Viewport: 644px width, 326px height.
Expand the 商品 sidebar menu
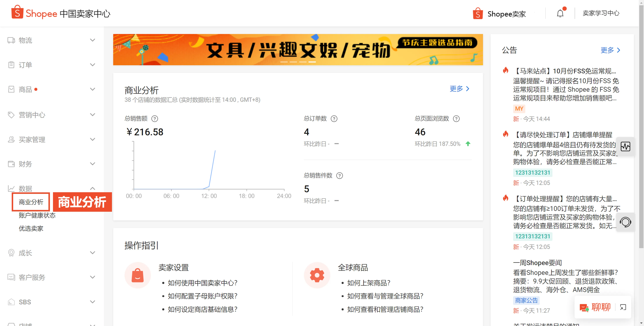(x=93, y=89)
